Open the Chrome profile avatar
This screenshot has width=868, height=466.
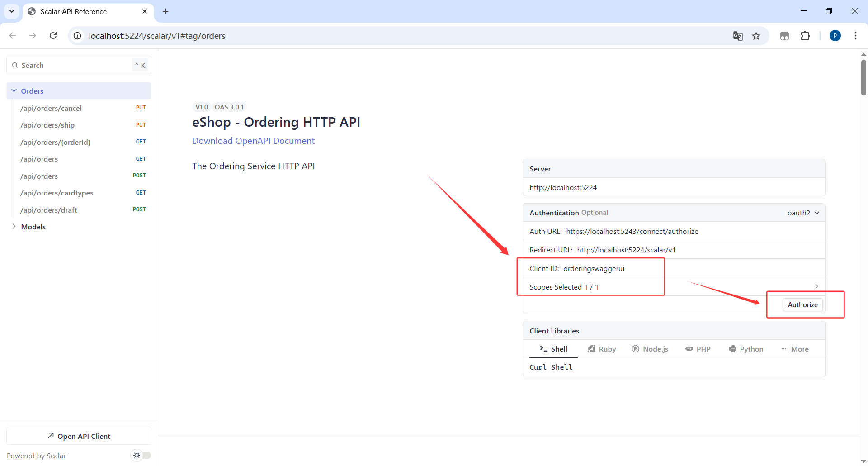point(835,36)
